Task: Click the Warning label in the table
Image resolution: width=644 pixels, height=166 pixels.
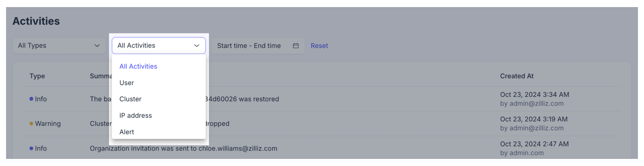Action: (48, 123)
